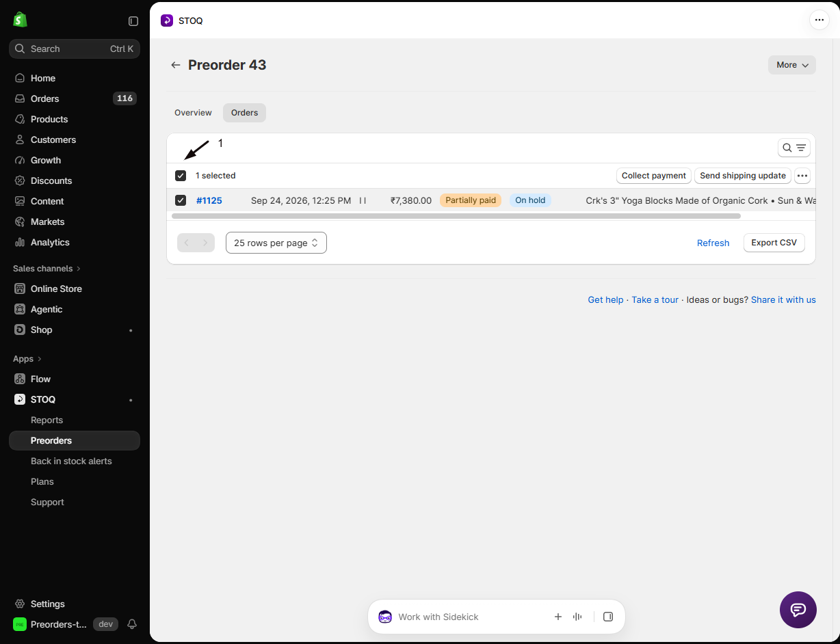Open Reports under STOQ
840x644 pixels.
click(x=47, y=420)
